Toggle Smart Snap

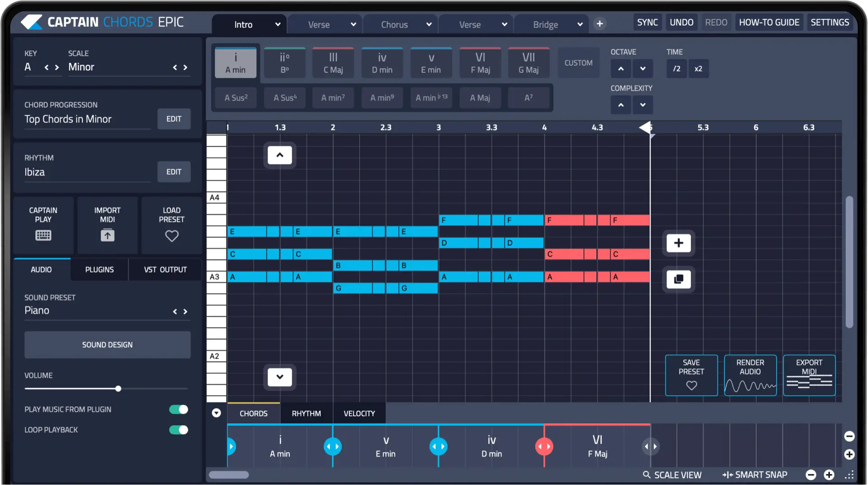(x=755, y=475)
